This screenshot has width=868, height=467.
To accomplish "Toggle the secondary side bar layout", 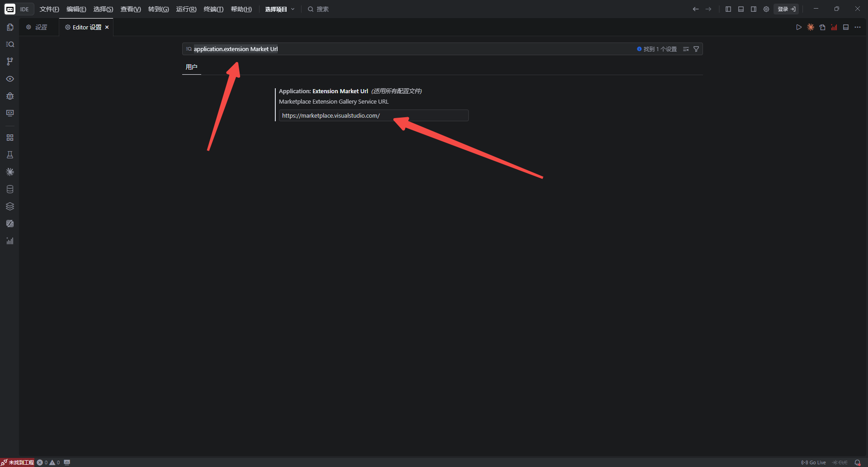I will click(x=754, y=9).
